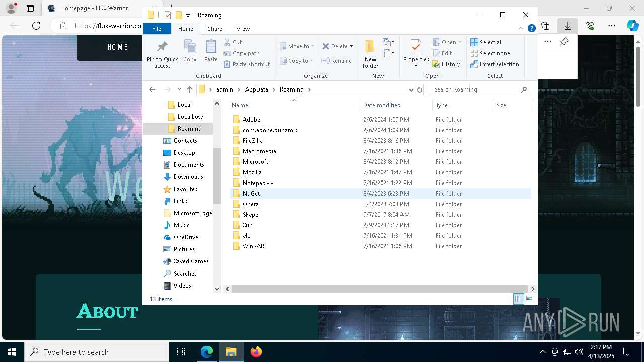Click the Search Roaming field
Viewport: 644px width, 362px height.
coord(480,89)
